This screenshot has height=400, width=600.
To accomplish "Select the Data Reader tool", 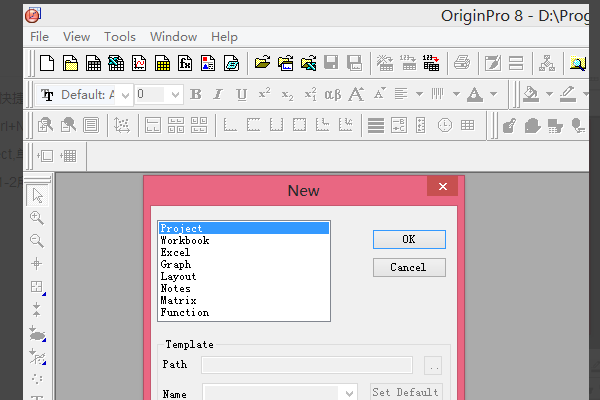I will (38, 287).
